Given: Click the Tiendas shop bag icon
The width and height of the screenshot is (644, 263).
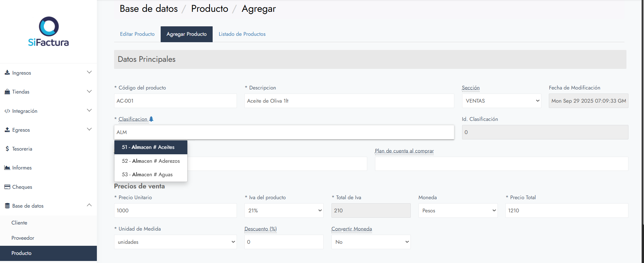Looking at the screenshot, I should pos(7,91).
